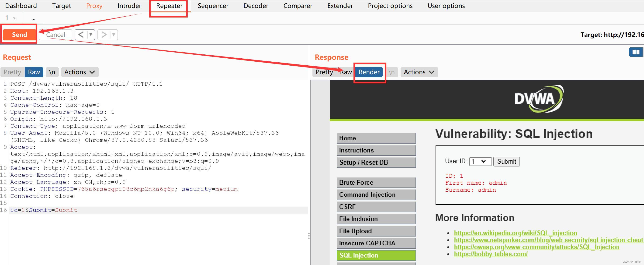644x265 pixels.
Task: Select Raw view in Response panel
Action: [346, 72]
